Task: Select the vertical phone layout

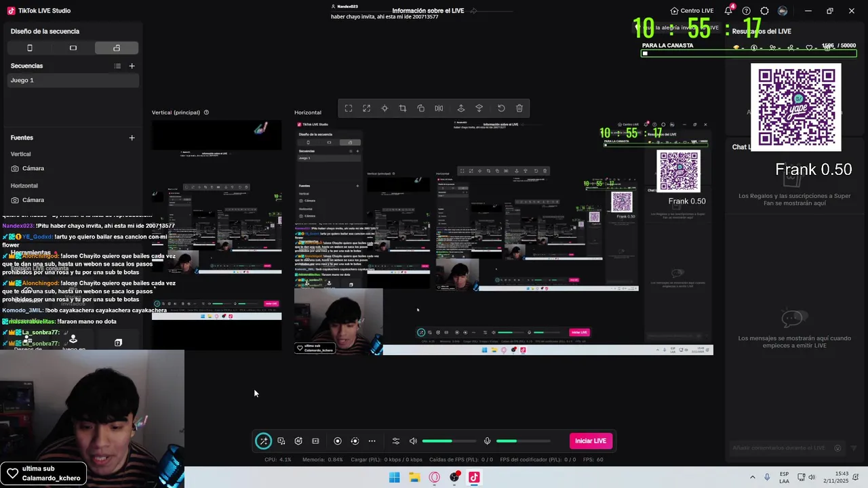Action: (x=29, y=48)
